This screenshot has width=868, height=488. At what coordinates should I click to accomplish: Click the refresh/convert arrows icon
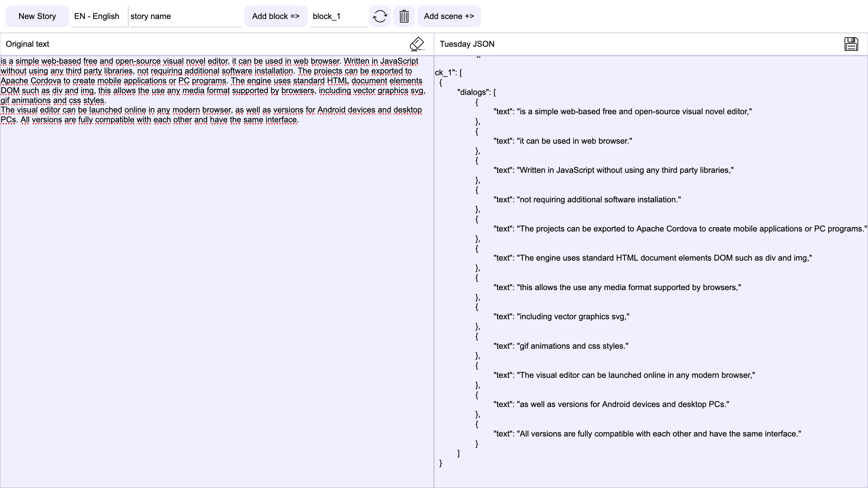[380, 16]
